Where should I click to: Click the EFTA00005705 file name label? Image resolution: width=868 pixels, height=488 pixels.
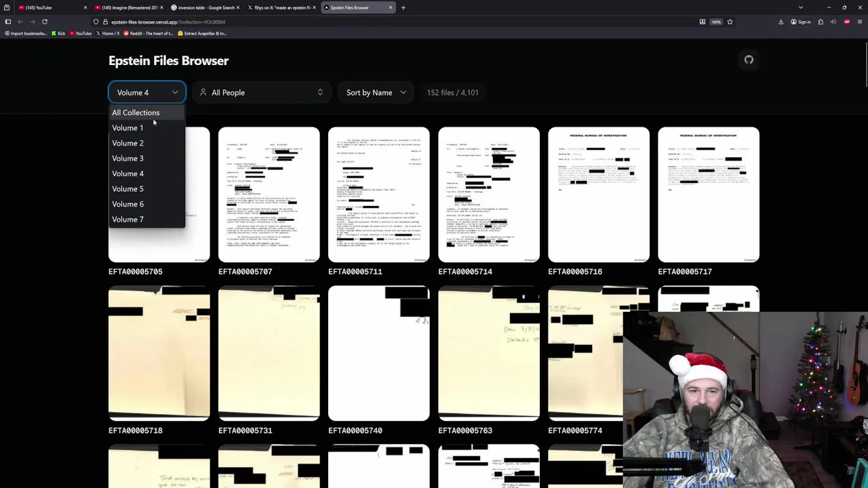(x=136, y=271)
